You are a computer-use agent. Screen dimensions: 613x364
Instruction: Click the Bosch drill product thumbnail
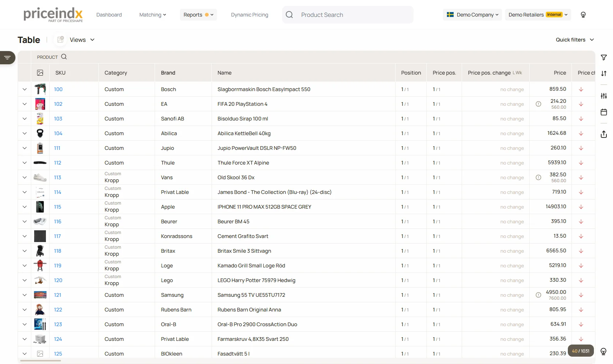(40, 89)
